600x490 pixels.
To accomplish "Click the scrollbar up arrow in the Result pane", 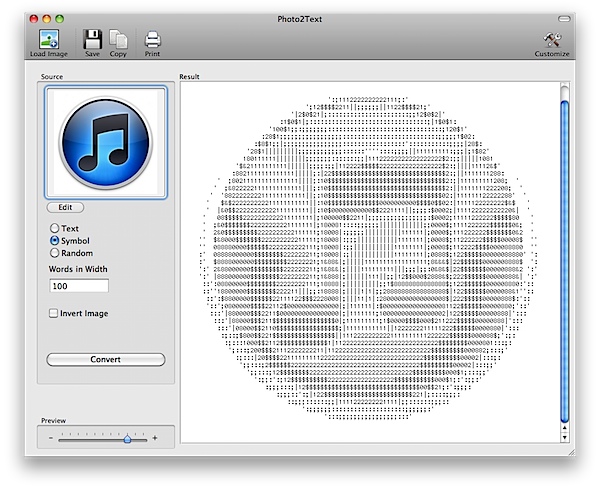I will coord(565,428).
